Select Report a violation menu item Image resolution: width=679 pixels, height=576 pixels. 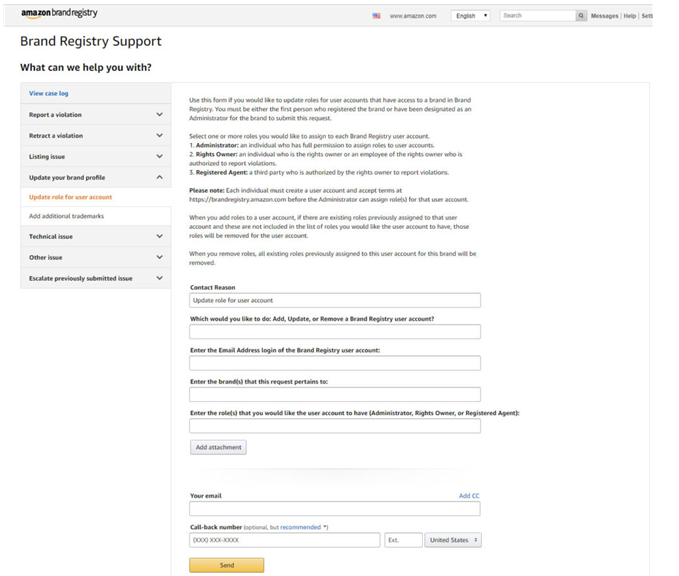(x=95, y=115)
